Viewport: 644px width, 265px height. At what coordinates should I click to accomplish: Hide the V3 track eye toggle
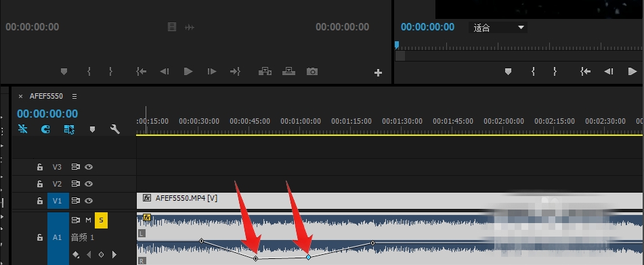pyautogui.click(x=89, y=167)
